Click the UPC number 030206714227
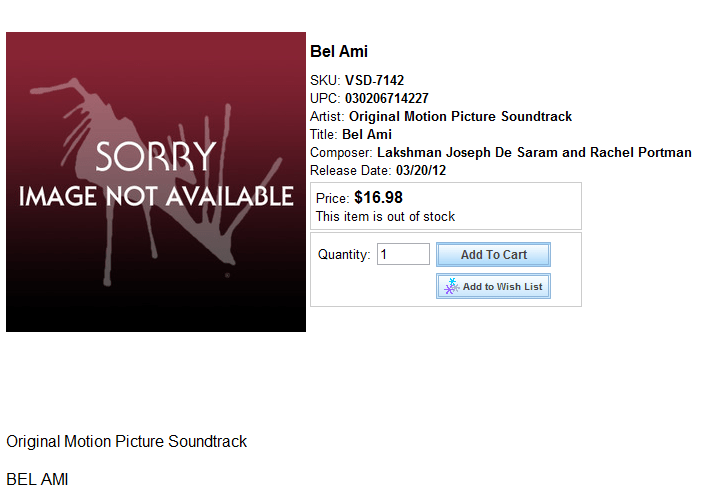Image resolution: width=704 pixels, height=491 pixels. coord(387,98)
